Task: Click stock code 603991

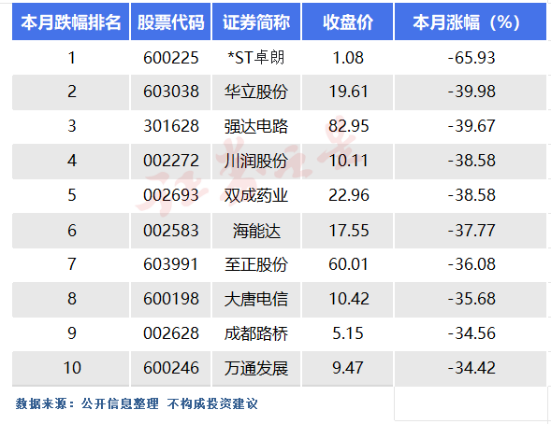Action: (171, 264)
